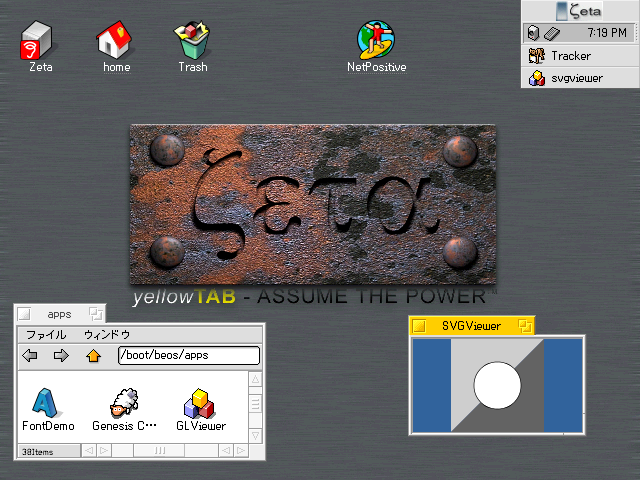Click first left scroll arrow beside item count
The height and width of the screenshot is (480, 640).
click(89, 451)
